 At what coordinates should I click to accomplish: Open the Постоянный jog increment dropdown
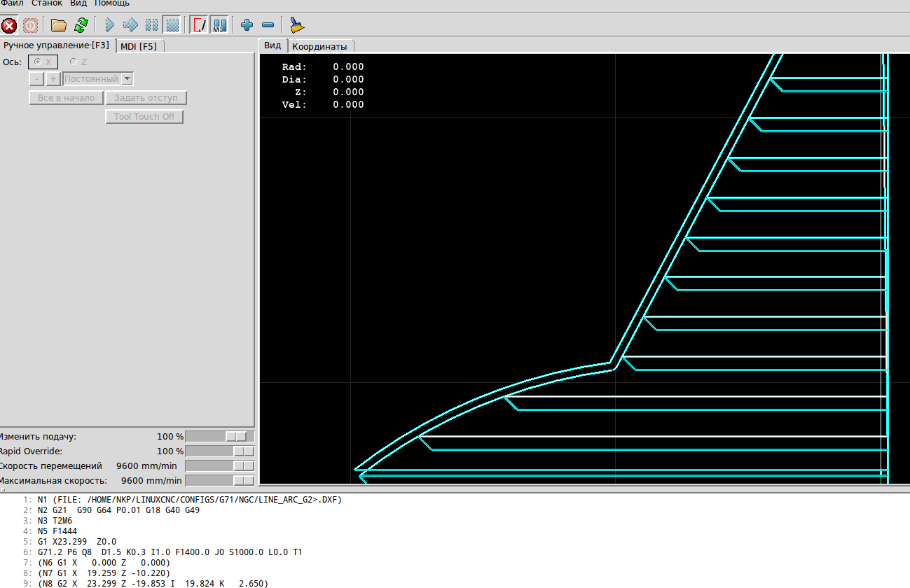(x=98, y=79)
